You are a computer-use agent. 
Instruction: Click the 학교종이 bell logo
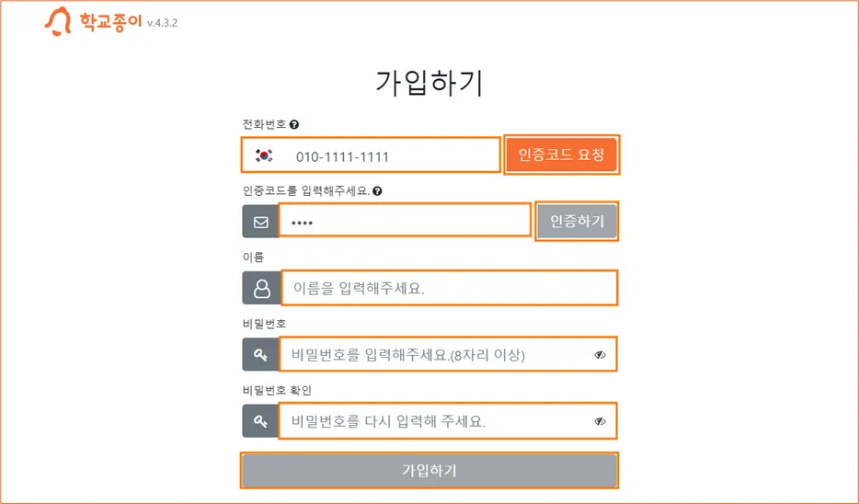click(x=58, y=21)
